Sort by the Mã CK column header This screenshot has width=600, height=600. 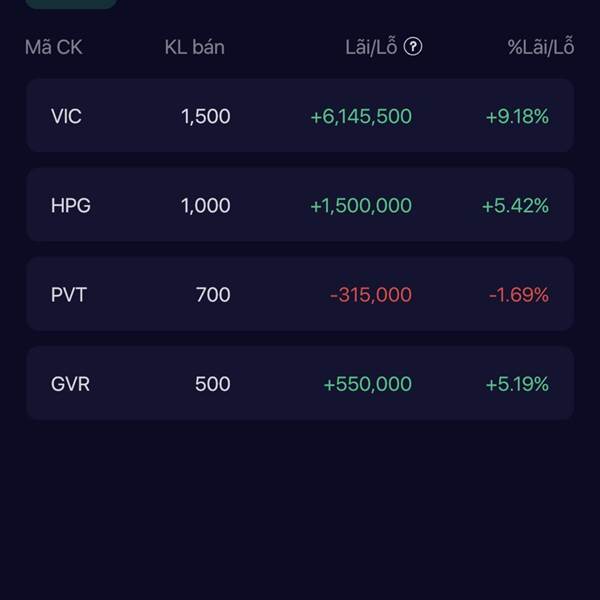coord(54,47)
